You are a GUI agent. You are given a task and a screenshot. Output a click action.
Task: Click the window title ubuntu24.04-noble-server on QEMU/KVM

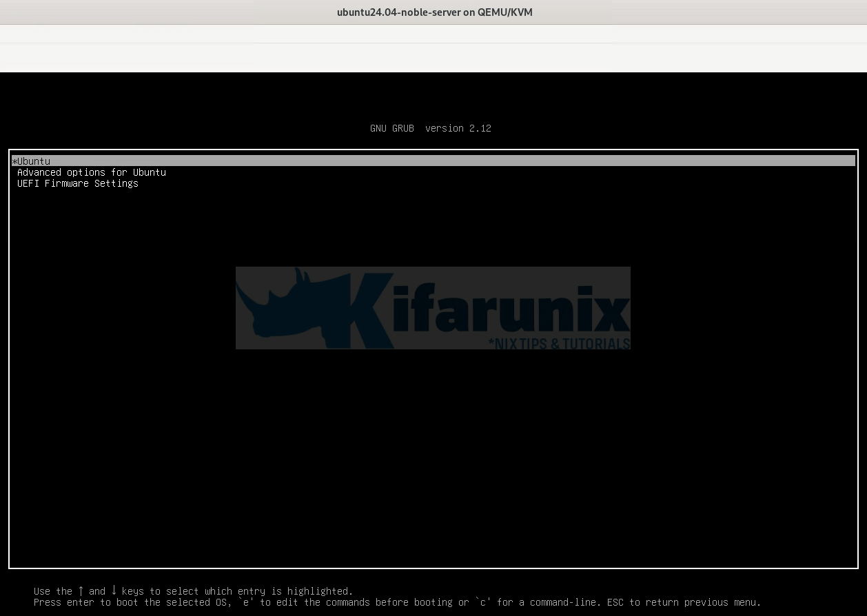click(434, 12)
